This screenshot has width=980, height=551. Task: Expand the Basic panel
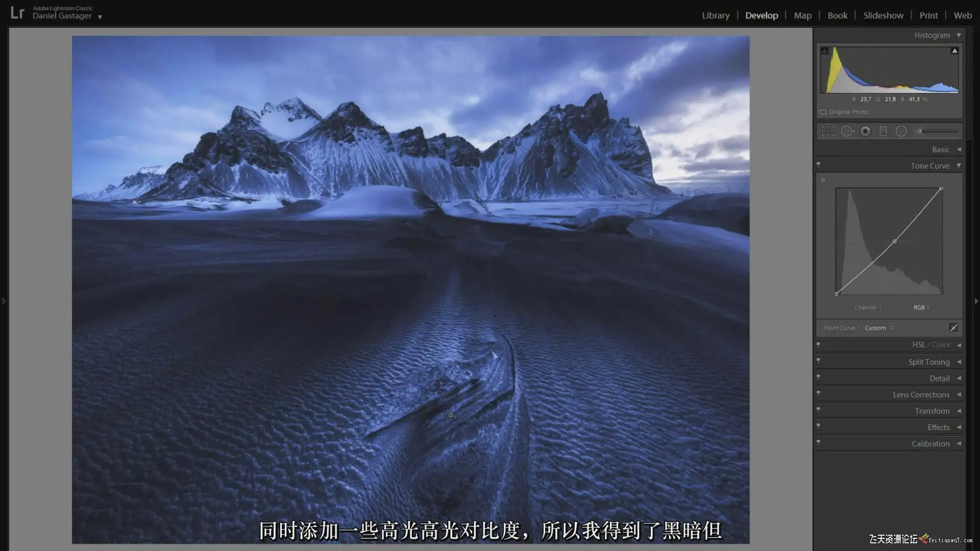pyautogui.click(x=941, y=149)
